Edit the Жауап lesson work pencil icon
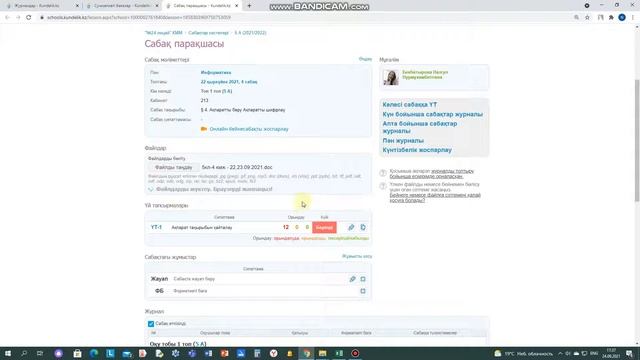This screenshot has width=640, height=360. (x=352, y=279)
